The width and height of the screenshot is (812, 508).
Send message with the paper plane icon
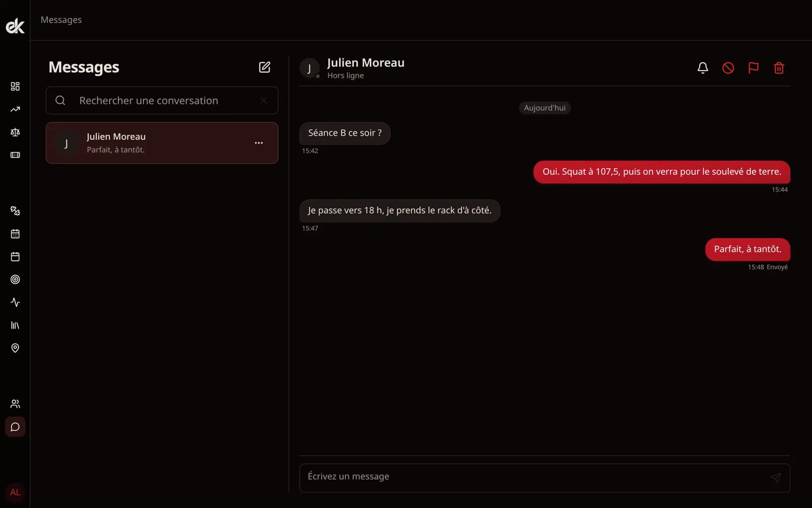pos(775,478)
